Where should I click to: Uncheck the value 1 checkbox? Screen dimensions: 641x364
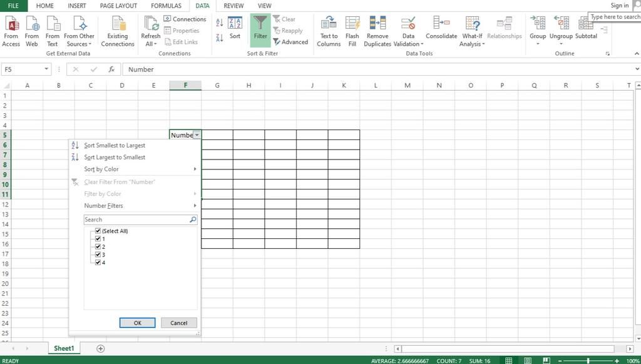click(x=98, y=238)
